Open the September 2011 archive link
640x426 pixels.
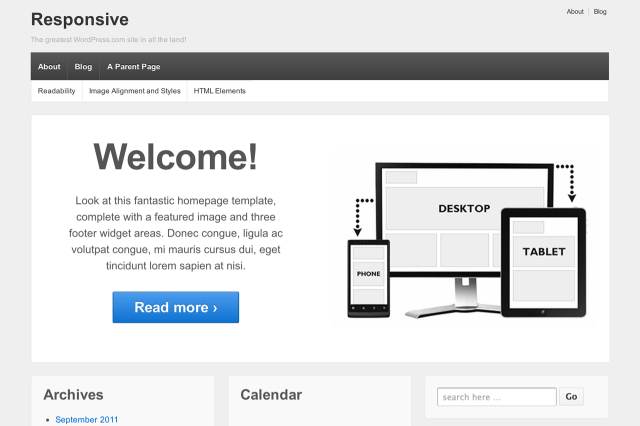tap(87, 419)
